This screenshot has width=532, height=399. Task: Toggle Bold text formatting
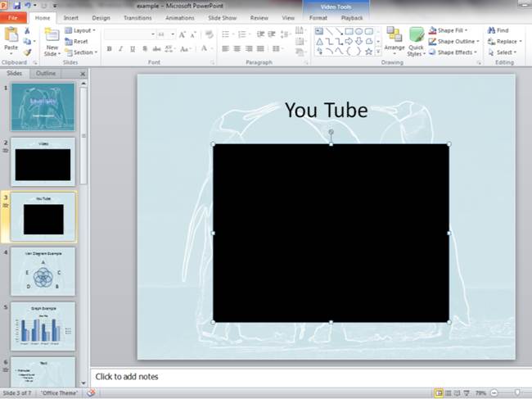point(109,49)
